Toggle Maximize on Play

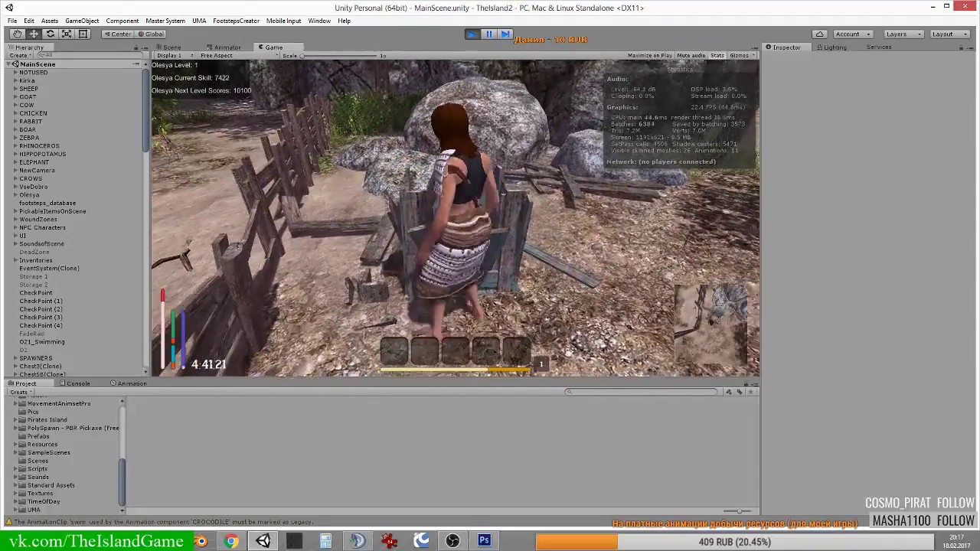click(649, 55)
